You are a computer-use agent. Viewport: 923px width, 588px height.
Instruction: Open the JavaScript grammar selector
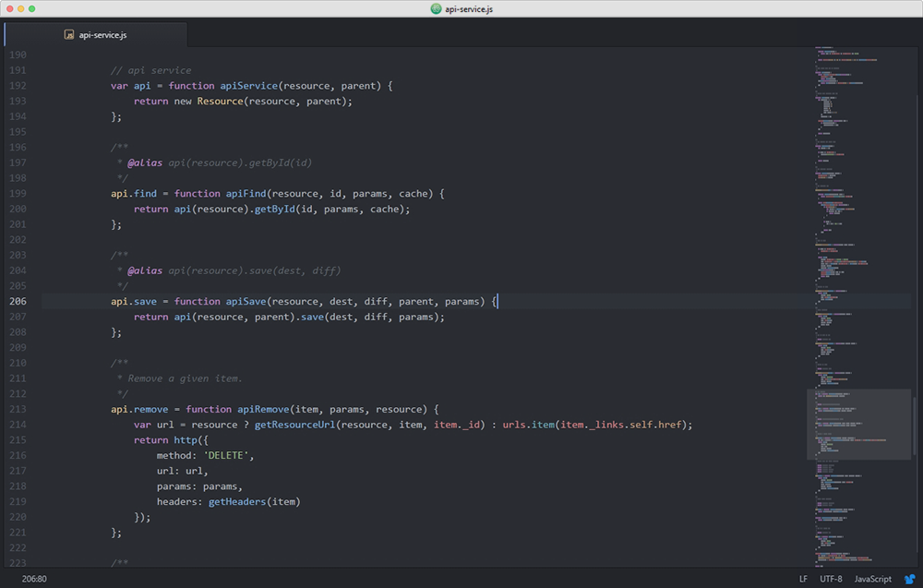[x=872, y=579]
